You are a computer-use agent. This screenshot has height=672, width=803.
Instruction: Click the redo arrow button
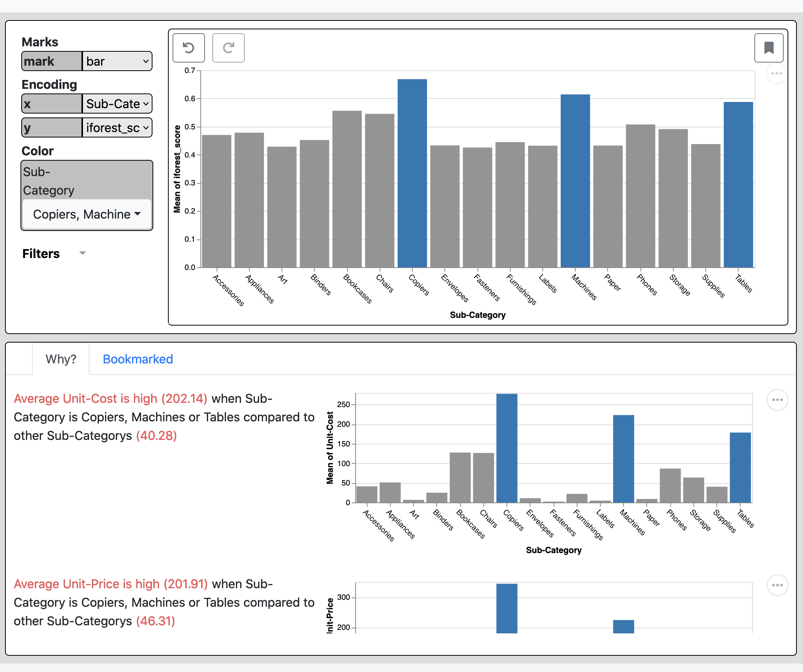pyautogui.click(x=228, y=48)
